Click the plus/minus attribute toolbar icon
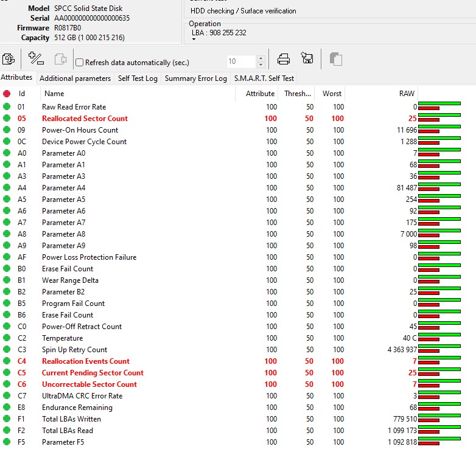Image resolution: width=476 pixels, height=455 pixels. pyautogui.click(x=36, y=60)
